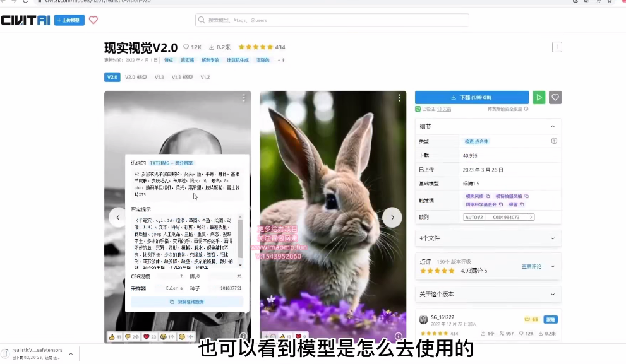Copy the 神经 trigger word
Image resolution: width=626 pixels, height=364 pixels.
pos(522,204)
